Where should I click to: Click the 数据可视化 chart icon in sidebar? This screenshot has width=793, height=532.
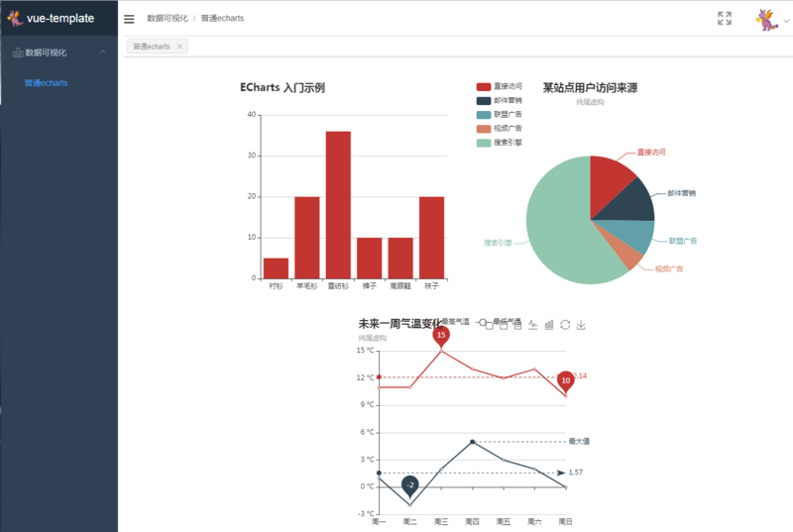[18, 53]
